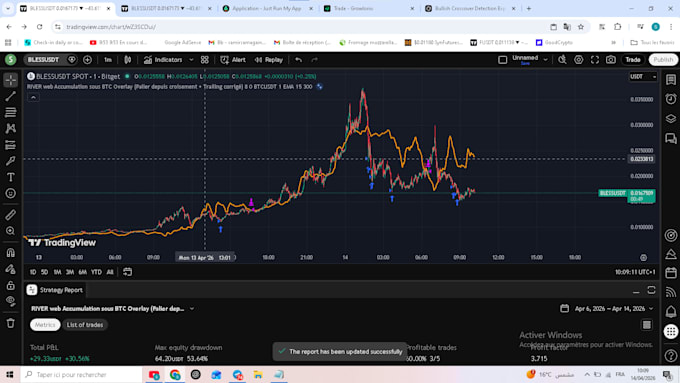Select the ruler measure tool

coord(11,215)
